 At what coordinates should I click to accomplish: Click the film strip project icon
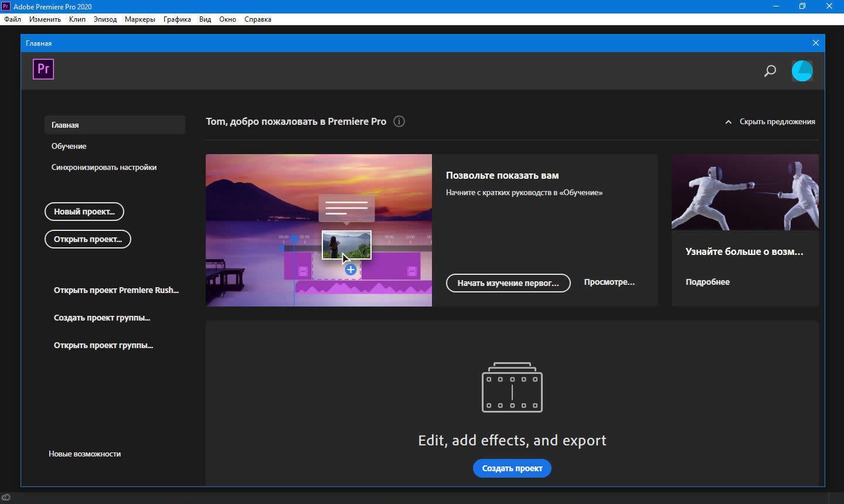(x=512, y=387)
